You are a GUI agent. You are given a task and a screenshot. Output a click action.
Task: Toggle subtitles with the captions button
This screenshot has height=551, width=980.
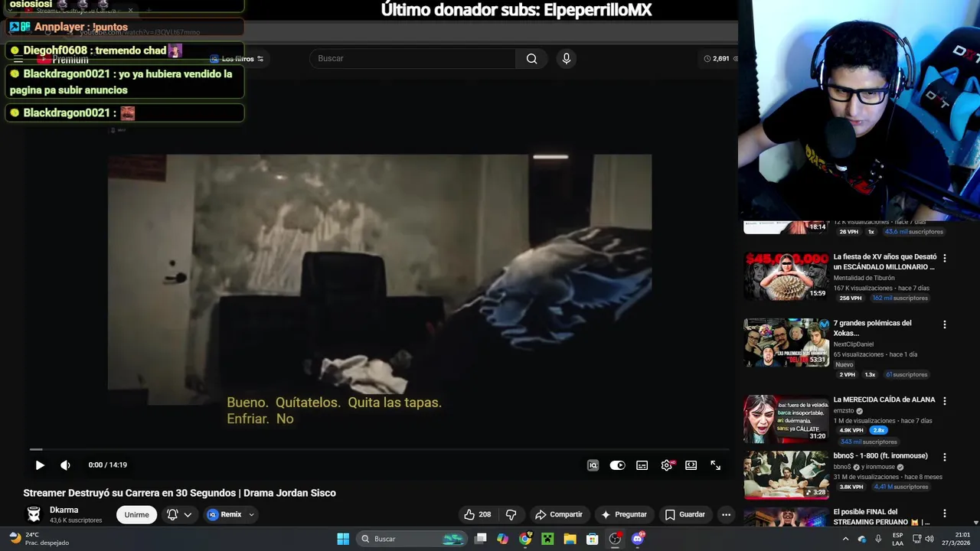coord(642,465)
